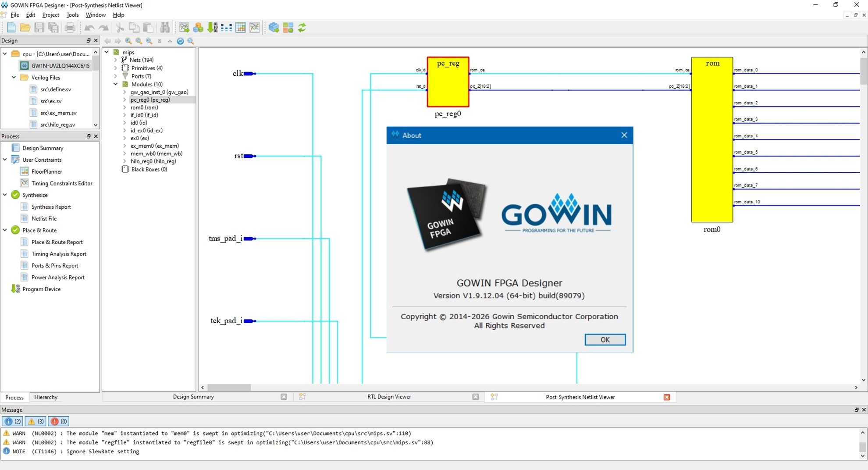Click OK in the About dialog
Screen dimensions: 868x470
coord(605,340)
